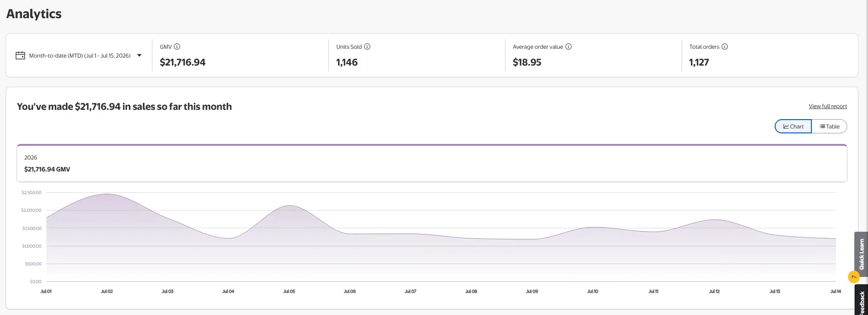Click the Jul 02 axis label
The image size is (868, 315).
coord(107,292)
